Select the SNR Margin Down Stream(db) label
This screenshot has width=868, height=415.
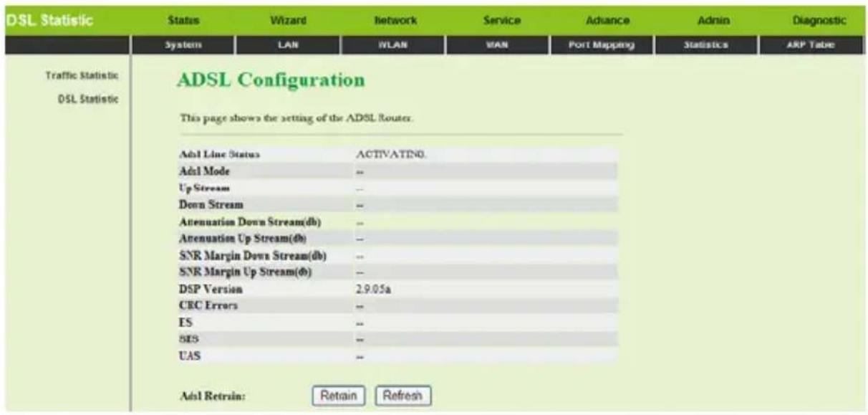pos(252,256)
